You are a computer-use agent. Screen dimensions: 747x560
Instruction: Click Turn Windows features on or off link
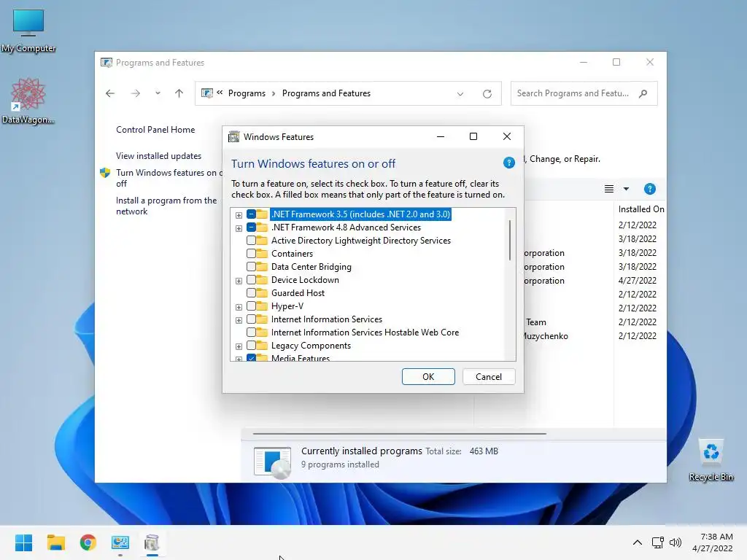click(x=169, y=178)
